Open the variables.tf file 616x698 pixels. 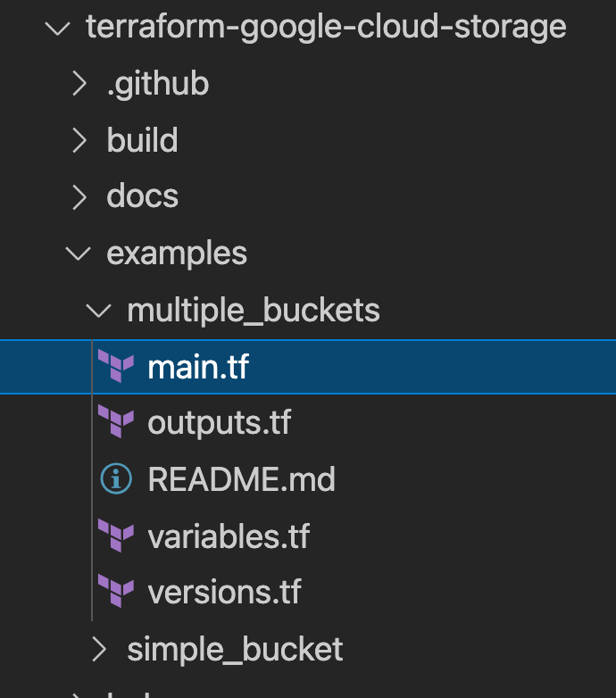(x=229, y=536)
